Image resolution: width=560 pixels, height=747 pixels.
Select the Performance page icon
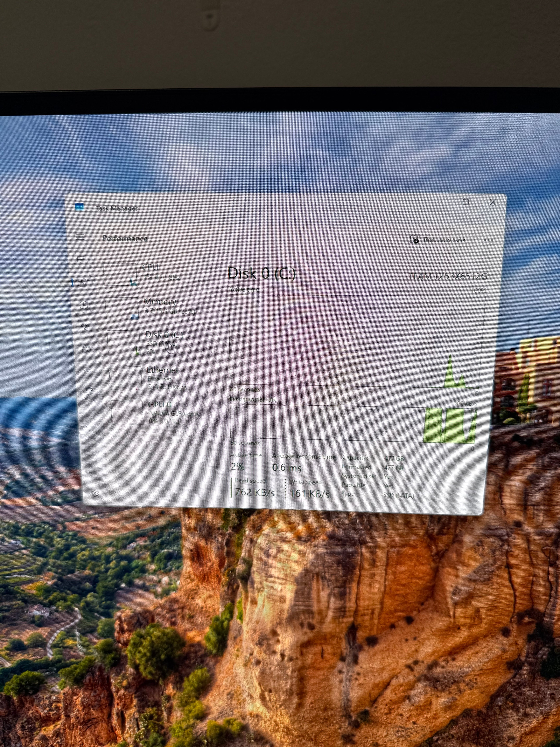(82, 283)
